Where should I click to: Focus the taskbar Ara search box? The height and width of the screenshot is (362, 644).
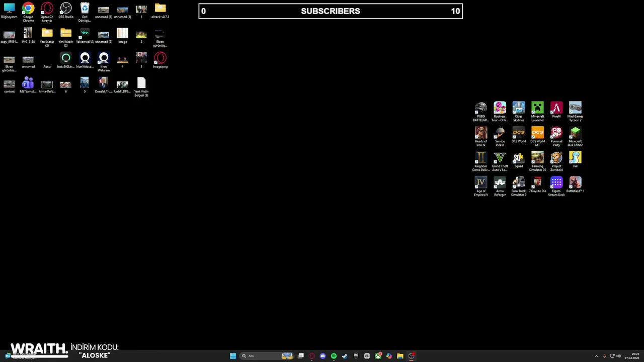(267, 356)
